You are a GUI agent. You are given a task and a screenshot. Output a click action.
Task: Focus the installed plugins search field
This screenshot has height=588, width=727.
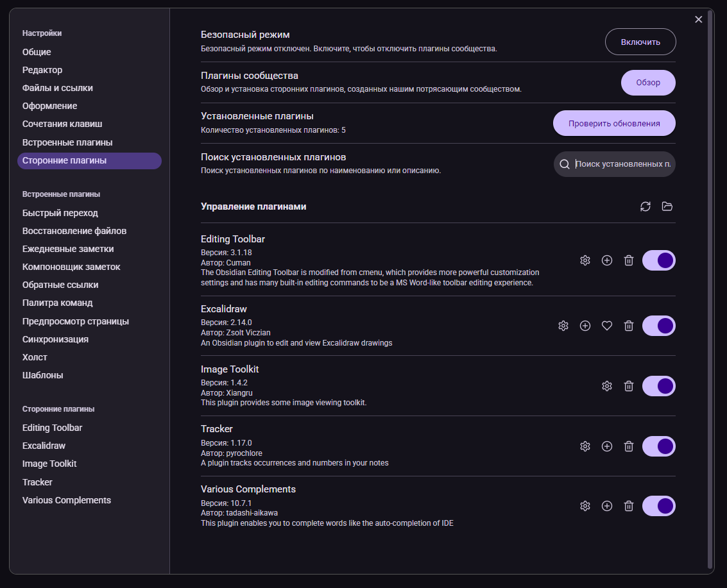pos(615,164)
